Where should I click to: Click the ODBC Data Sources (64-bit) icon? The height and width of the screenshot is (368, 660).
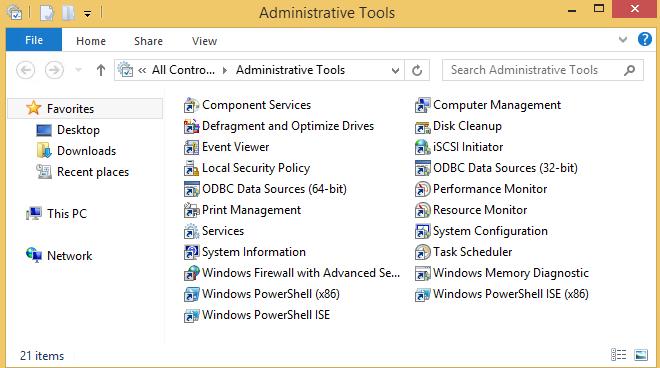coord(191,189)
